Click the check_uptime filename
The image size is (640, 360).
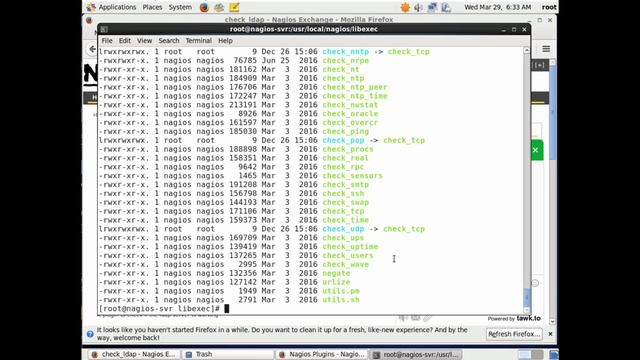350,247
